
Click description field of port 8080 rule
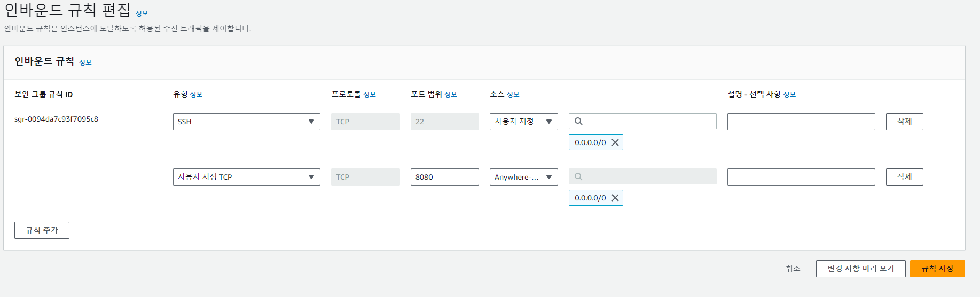(x=801, y=177)
